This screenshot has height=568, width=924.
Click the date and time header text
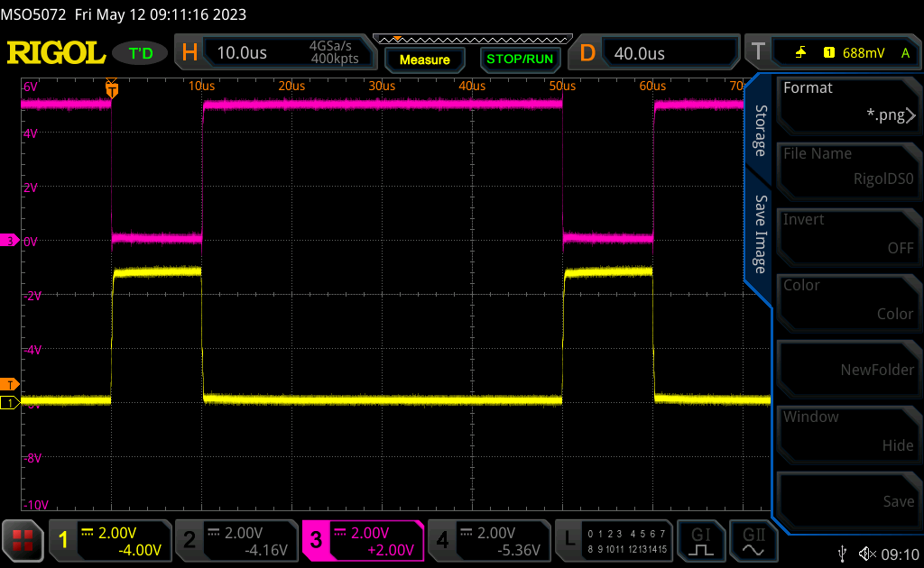click(161, 14)
